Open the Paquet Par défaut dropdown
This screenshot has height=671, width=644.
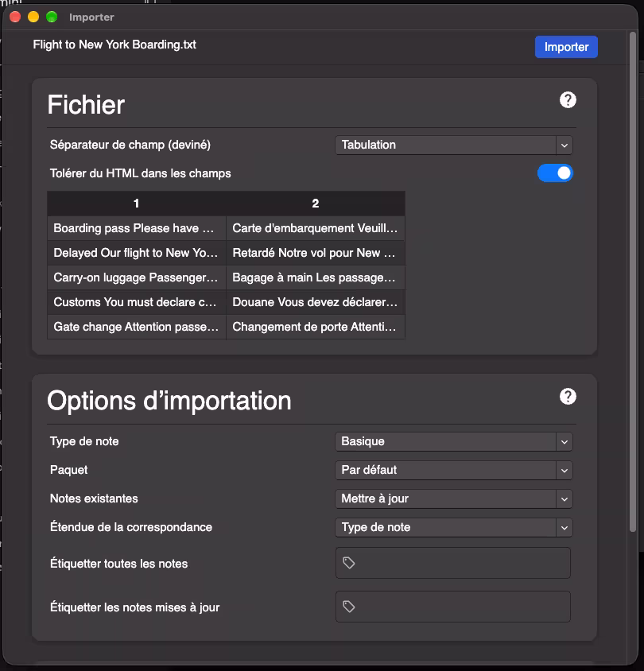pyautogui.click(x=453, y=471)
